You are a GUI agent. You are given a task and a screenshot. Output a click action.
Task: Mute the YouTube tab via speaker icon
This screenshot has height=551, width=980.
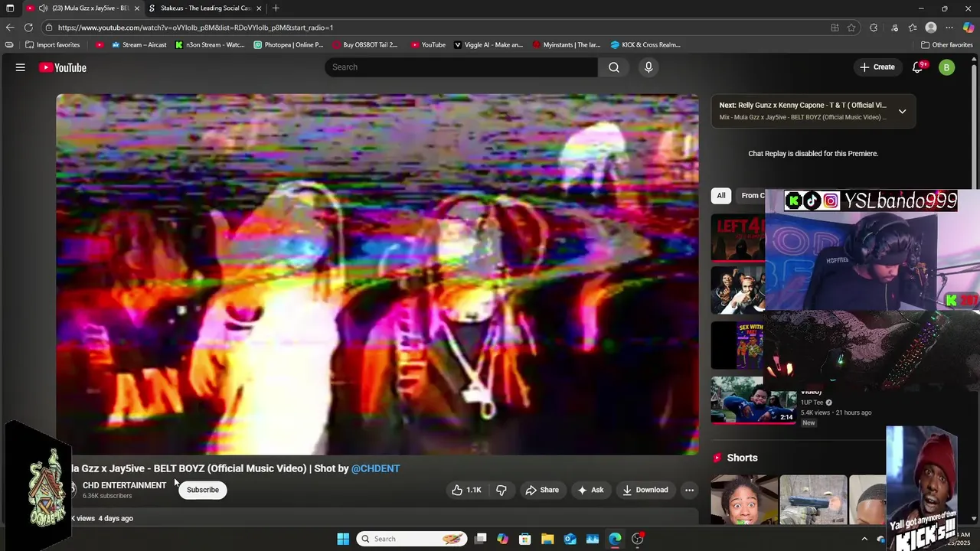[x=43, y=8]
